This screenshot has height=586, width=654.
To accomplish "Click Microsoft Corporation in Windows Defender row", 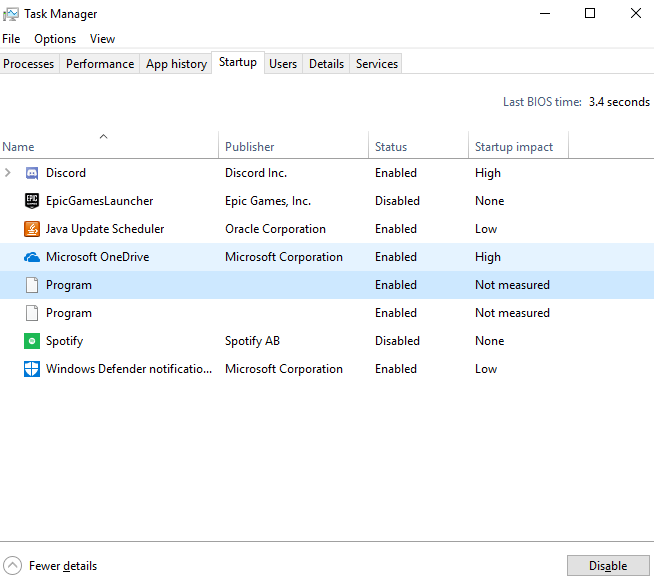I will pyautogui.click(x=284, y=369).
